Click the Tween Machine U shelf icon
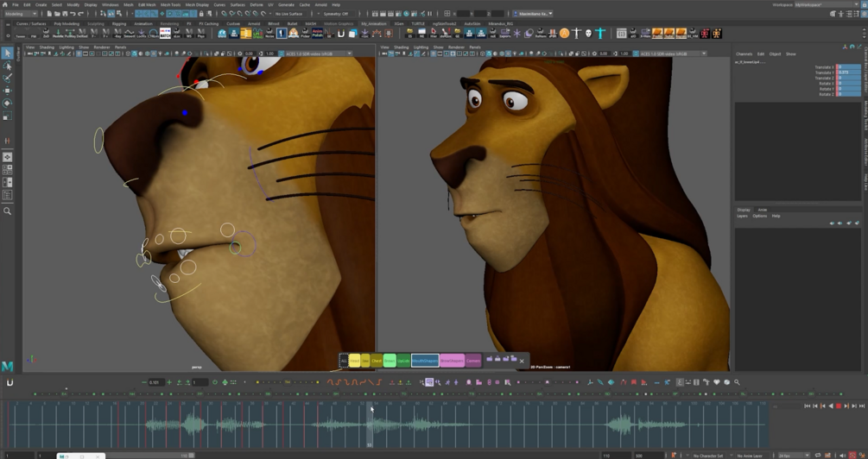The image size is (868, 459). [341, 33]
